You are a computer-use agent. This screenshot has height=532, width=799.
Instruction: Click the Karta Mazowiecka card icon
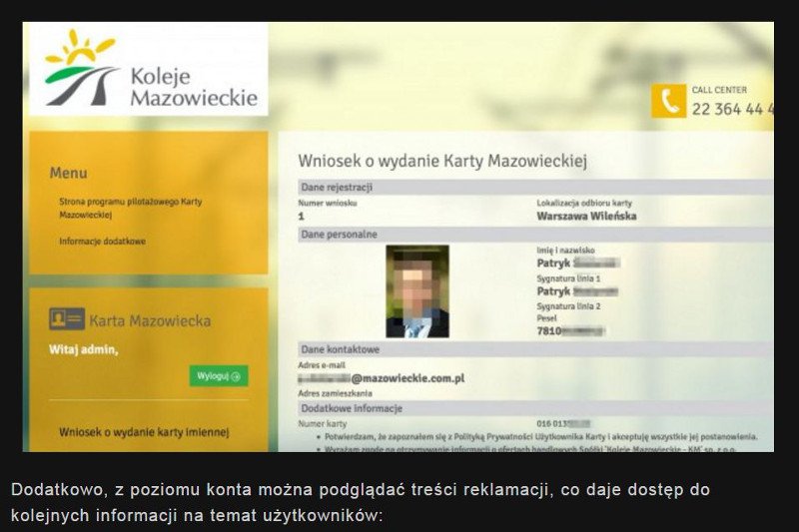(x=67, y=319)
